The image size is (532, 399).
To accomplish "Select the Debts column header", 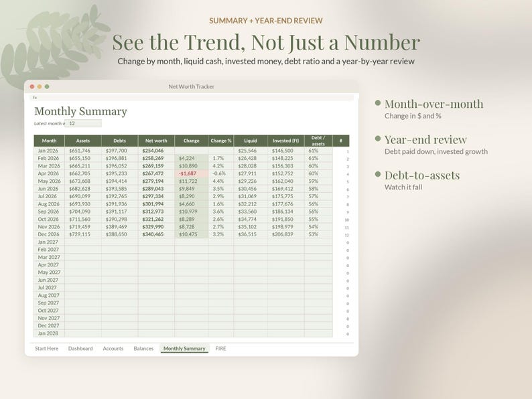I will (119, 141).
